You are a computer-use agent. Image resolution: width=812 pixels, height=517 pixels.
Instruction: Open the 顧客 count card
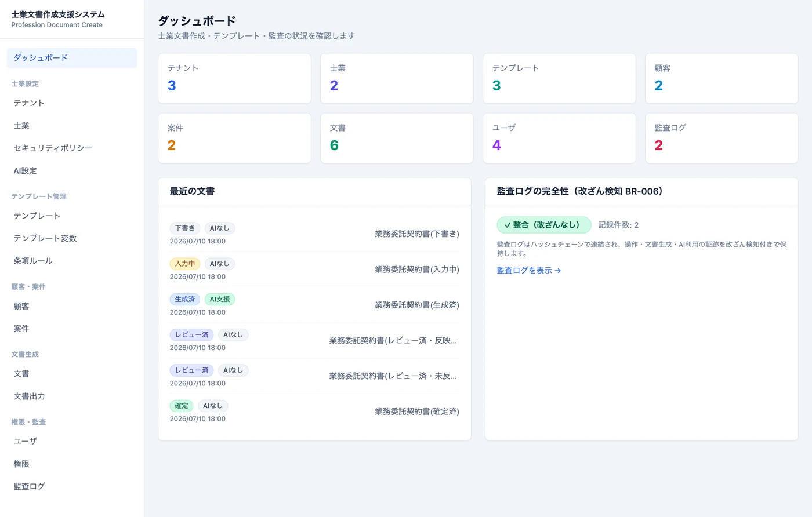coord(722,79)
